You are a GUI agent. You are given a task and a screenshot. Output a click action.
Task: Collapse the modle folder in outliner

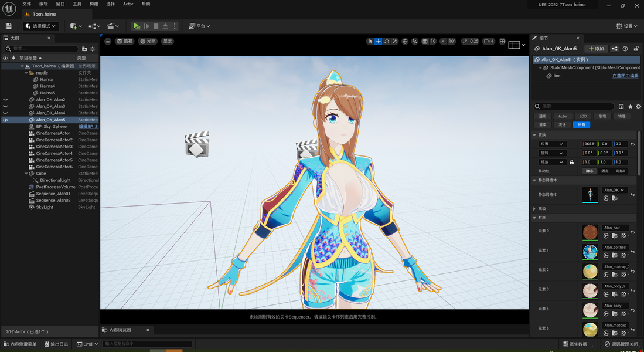pyautogui.click(x=26, y=73)
